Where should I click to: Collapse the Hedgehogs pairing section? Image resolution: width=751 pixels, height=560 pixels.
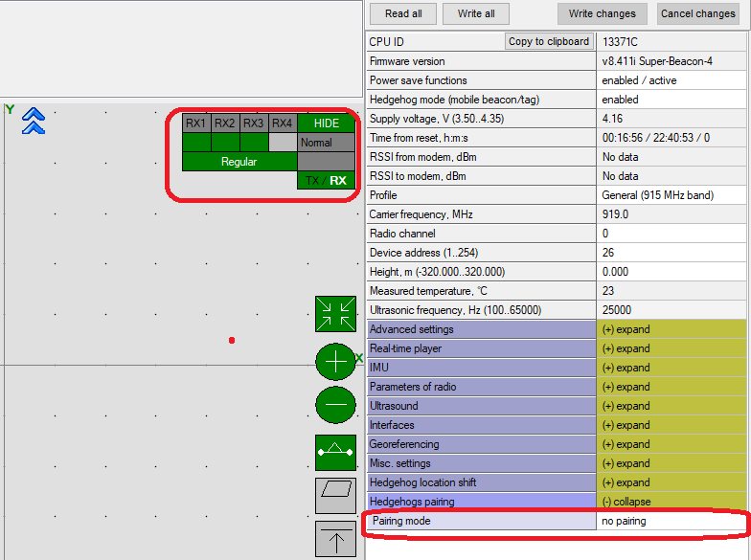tap(671, 502)
